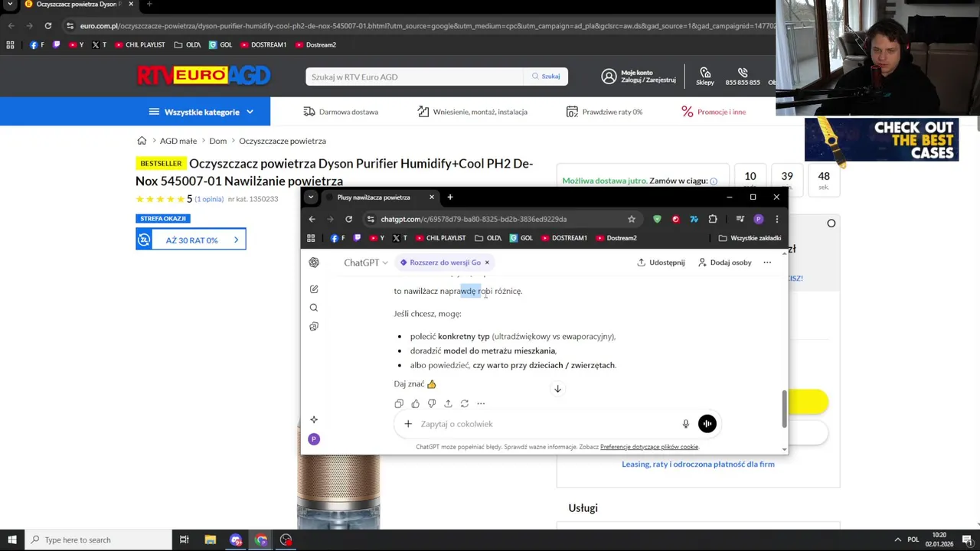
Task: Expand AŻ 30 RAT 0% offer arrow
Action: pyautogui.click(x=236, y=240)
